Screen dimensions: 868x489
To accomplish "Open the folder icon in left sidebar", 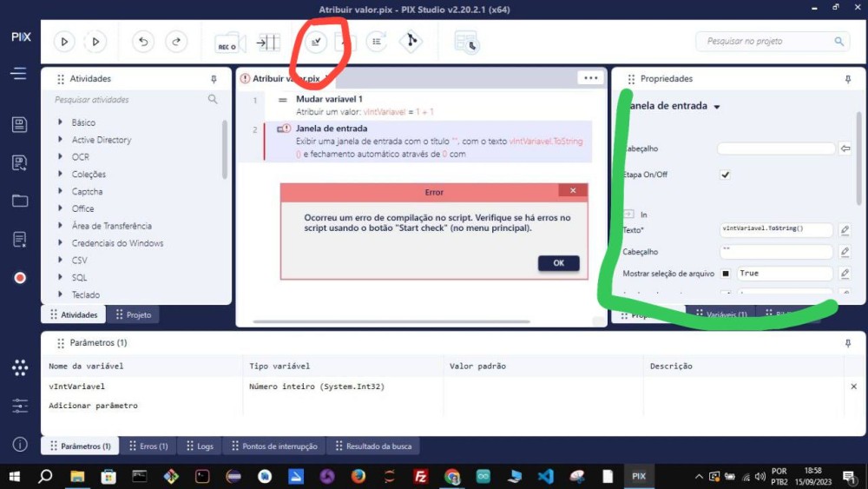I will [x=20, y=201].
